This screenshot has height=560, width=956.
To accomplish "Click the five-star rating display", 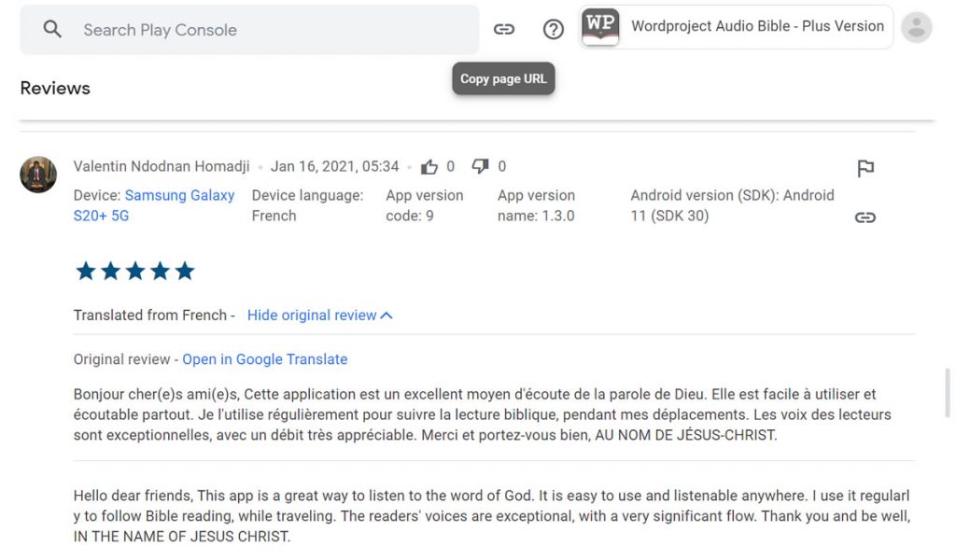I will click(x=135, y=272).
